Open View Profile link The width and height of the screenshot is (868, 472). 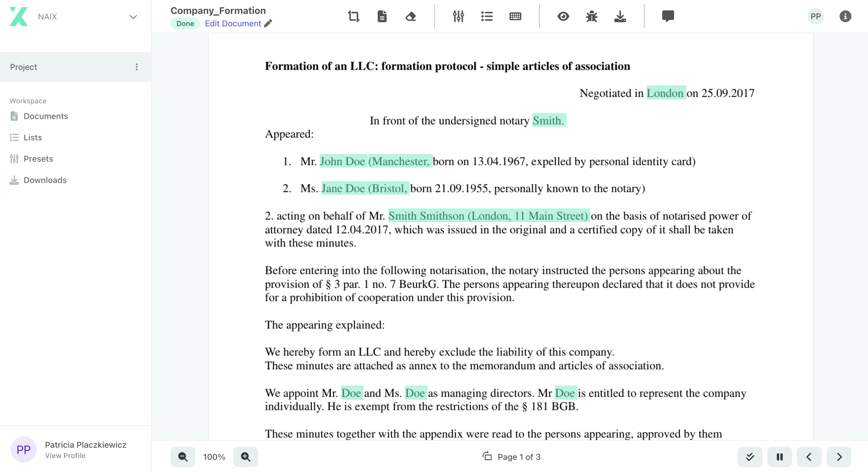(65, 455)
